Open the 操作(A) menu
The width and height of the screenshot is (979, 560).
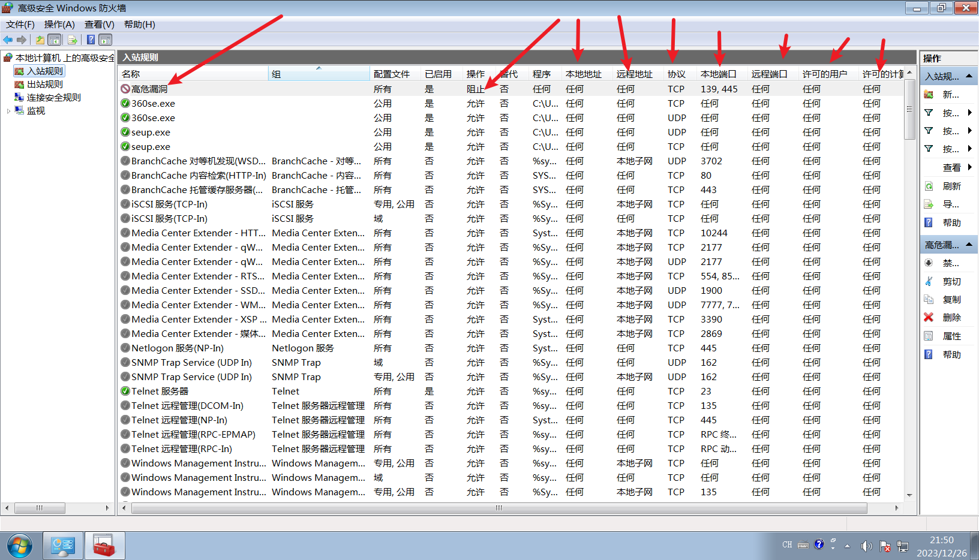[59, 25]
